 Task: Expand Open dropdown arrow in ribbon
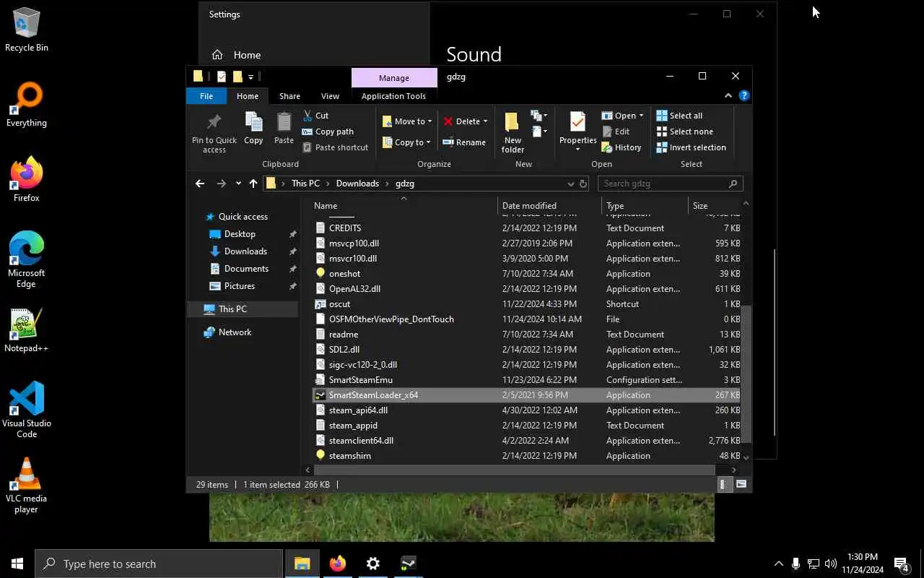click(x=641, y=116)
